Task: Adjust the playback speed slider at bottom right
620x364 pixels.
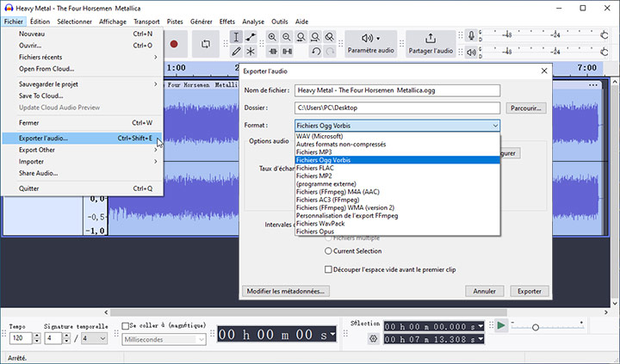Action: coord(536,328)
